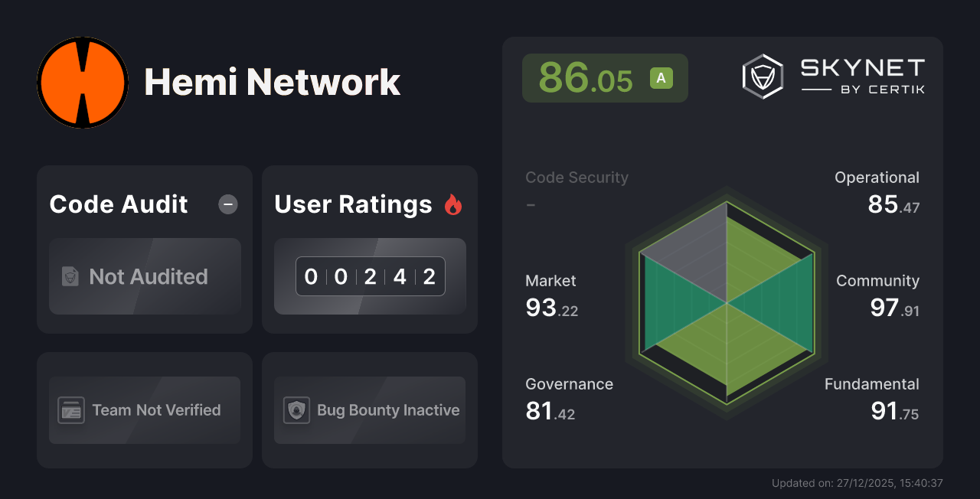Toggle the Bug Bounty Inactive status

point(369,410)
